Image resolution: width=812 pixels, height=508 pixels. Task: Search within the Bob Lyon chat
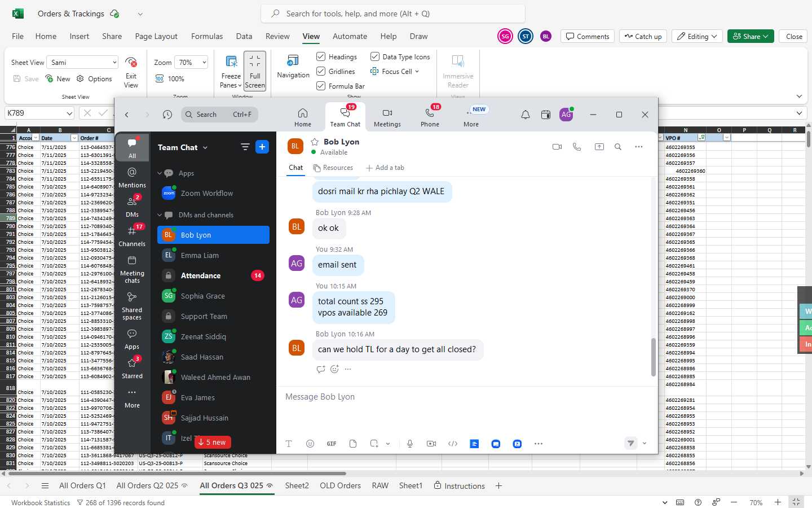618,147
